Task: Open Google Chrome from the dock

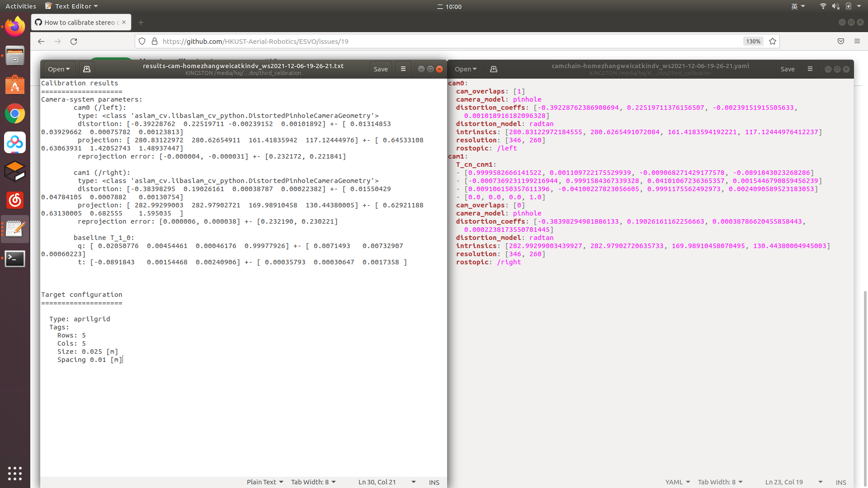Action: point(15,114)
